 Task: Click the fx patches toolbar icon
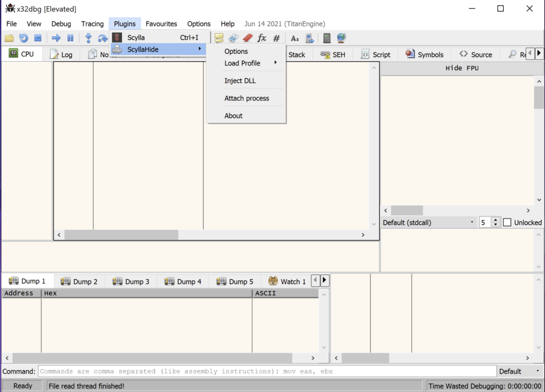click(x=261, y=38)
